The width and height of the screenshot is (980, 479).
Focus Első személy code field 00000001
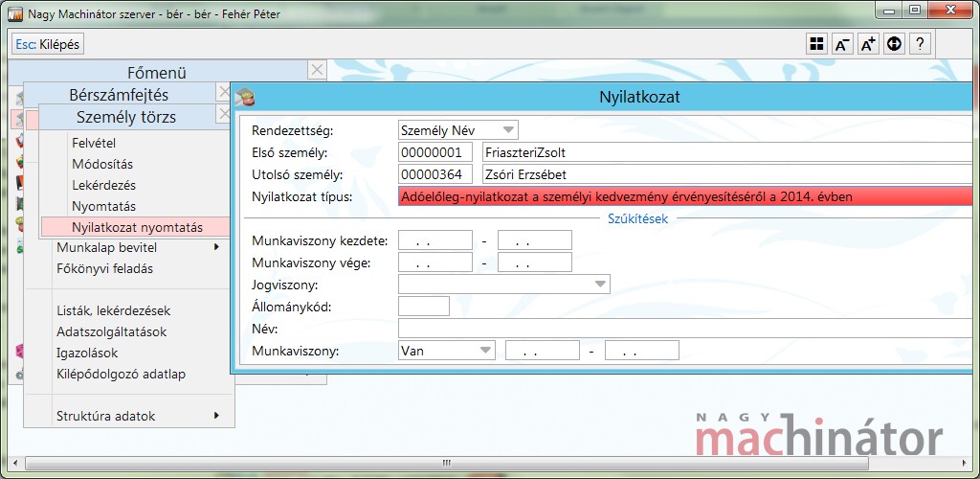pos(435,152)
